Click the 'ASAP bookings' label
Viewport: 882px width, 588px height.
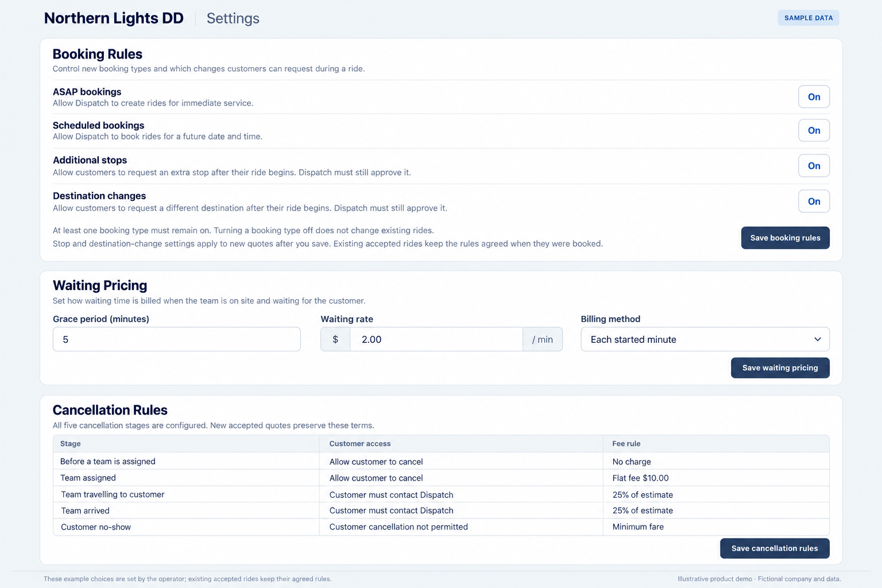(x=87, y=92)
